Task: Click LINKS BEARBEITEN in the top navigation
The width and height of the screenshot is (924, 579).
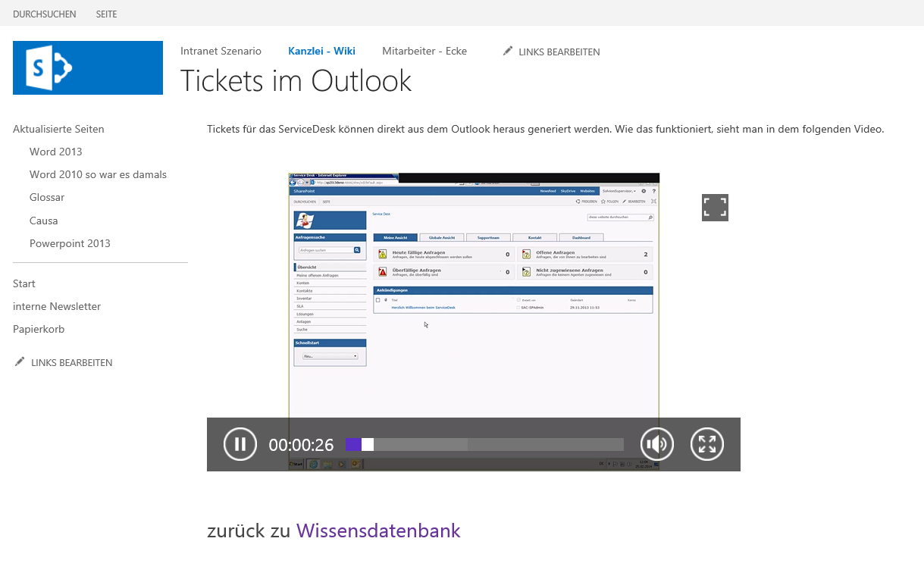Action: point(551,52)
